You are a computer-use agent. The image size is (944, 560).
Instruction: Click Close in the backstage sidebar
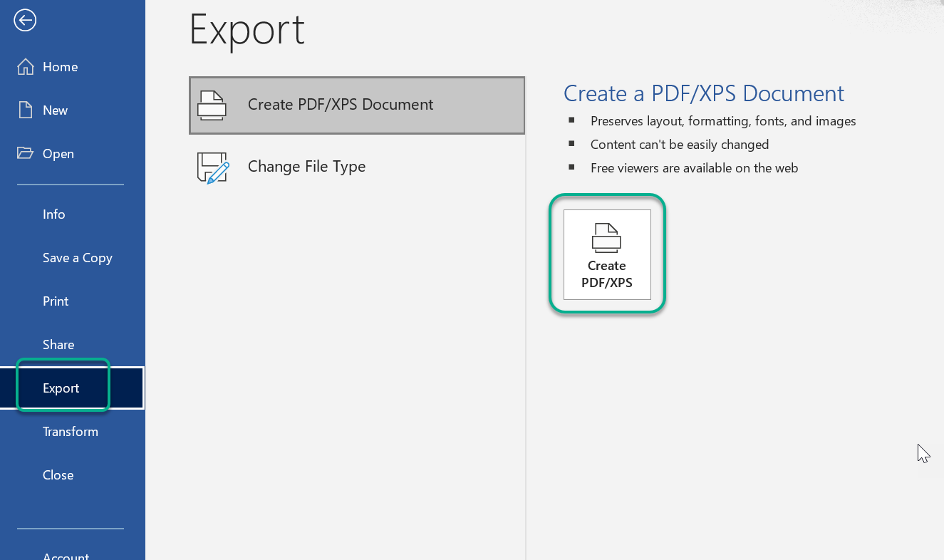[x=58, y=475]
